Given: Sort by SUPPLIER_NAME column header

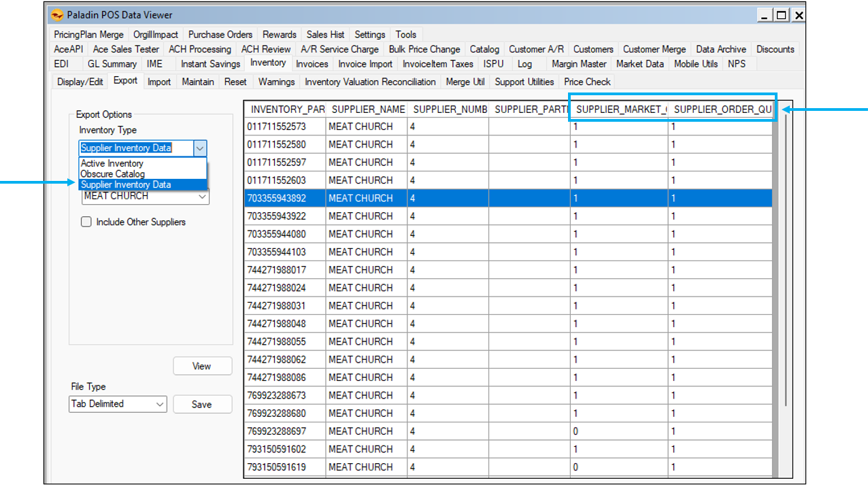Looking at the screenshot, I should 366,110.
